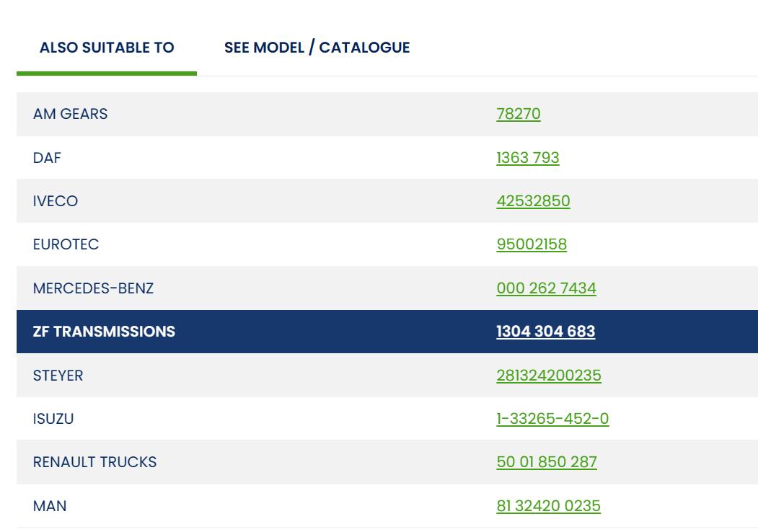The image size is (758, 532).
Task: Click DAF reference 1363 793 link
Action: [x=527, y=158]
